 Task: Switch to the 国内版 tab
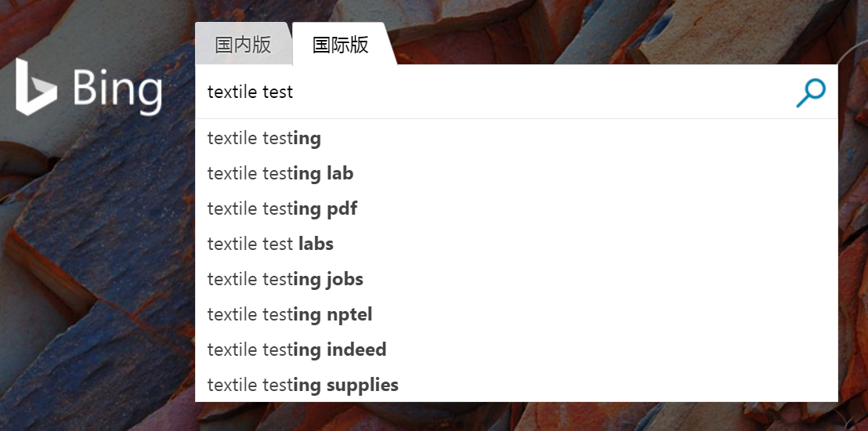(x=243, y=45)
